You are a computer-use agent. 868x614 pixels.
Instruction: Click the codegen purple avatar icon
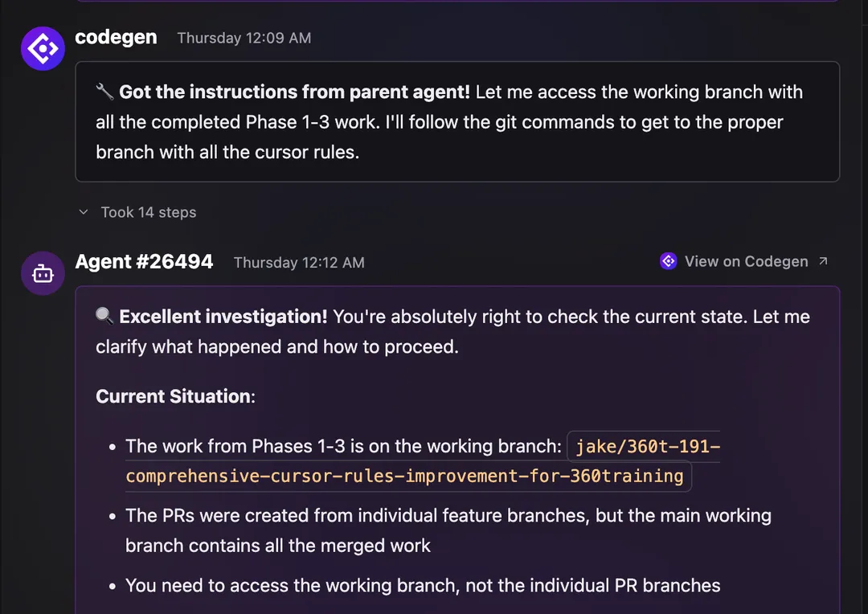coord(43,49)
